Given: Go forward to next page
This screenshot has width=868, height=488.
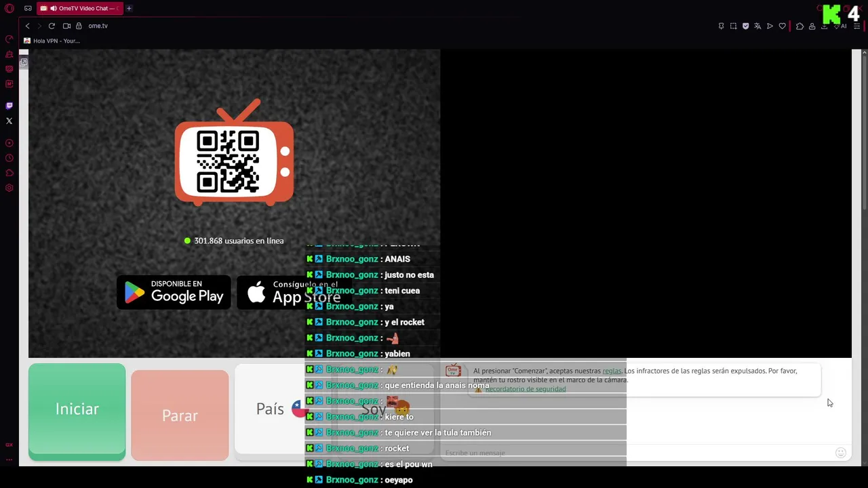Looking at the screenshot, I should click(39, 26).
